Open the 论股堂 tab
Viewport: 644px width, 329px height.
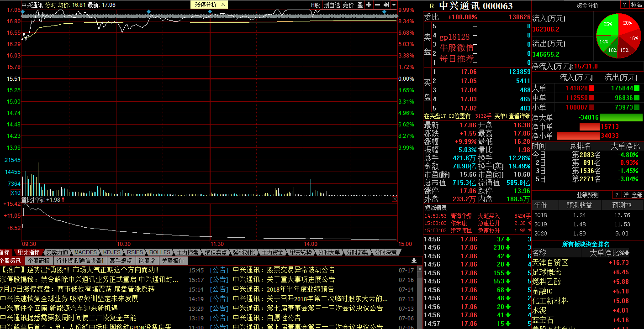[x=147, y=261]
